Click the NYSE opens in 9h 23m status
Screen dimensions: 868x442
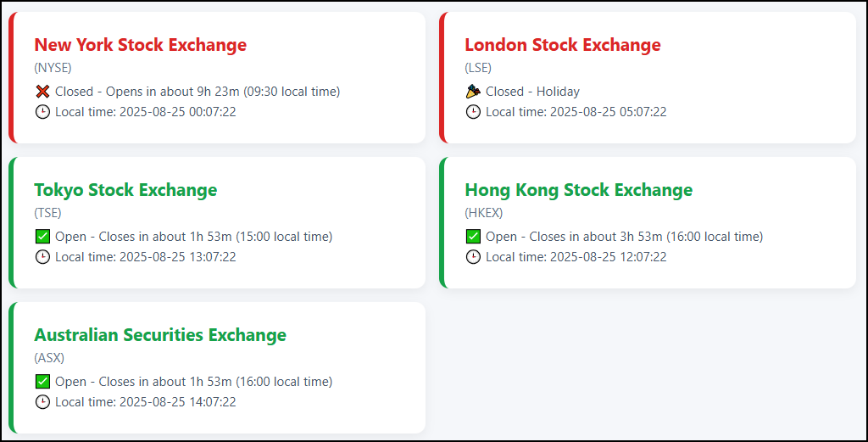pos(198,92)
